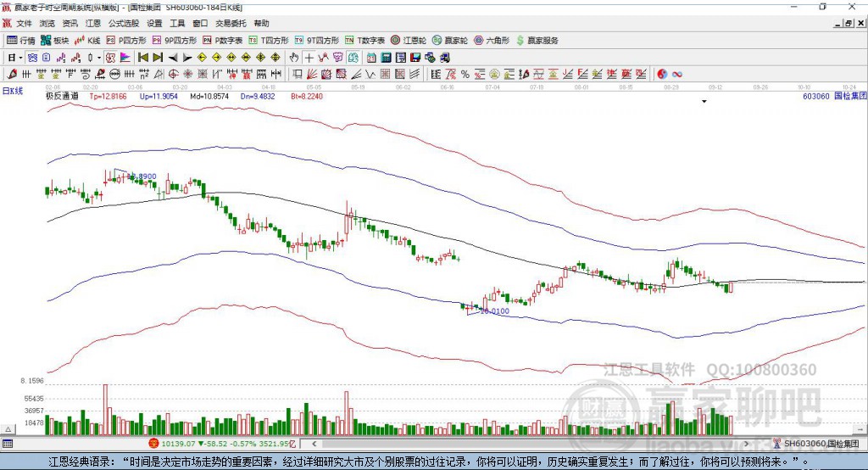Image resolution: width=868 pixels, height=470 pixels.
Task: Expand the 日 period dropdown
Action: pos(20,58)
